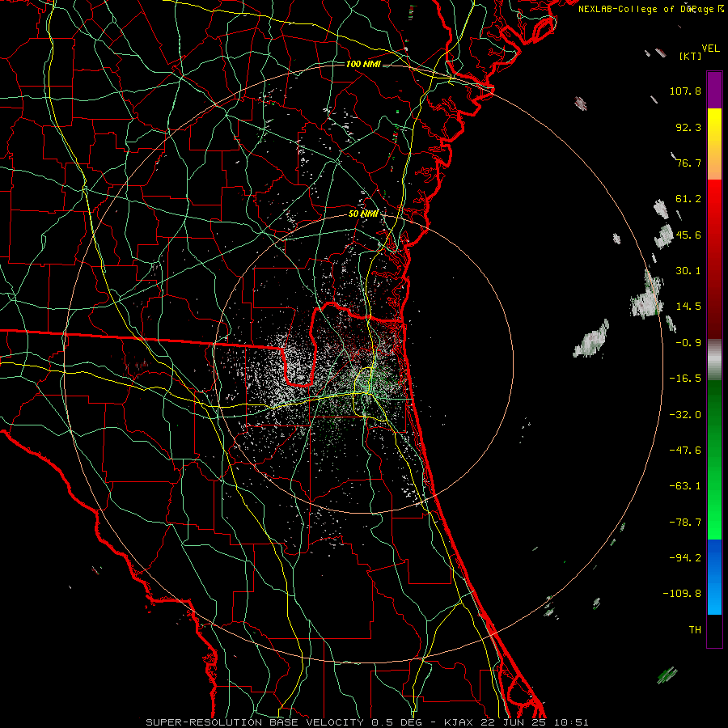Pick the yellow segment of the velocity scale

(x=714, y=144)
